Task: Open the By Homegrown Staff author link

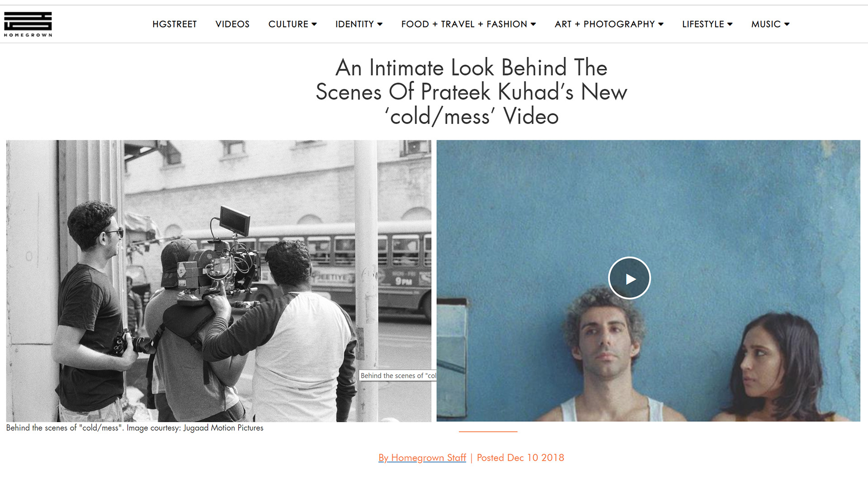Action: pyautogui.click(x=422, y=458)
